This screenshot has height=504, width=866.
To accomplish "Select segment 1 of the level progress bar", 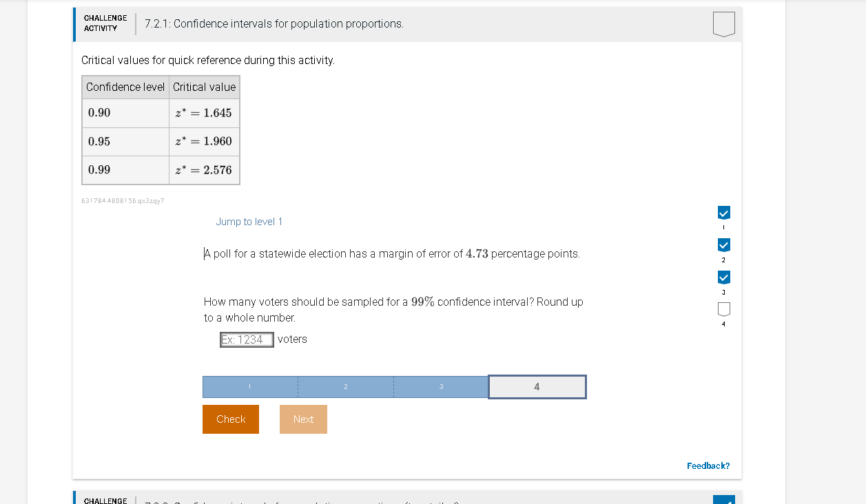I will tap(249, 386).
